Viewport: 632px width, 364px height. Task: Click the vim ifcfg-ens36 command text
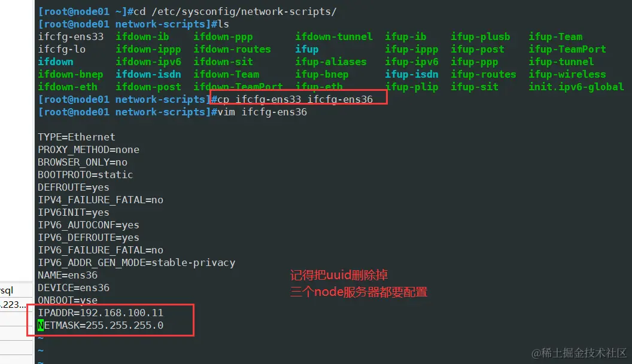262,112
